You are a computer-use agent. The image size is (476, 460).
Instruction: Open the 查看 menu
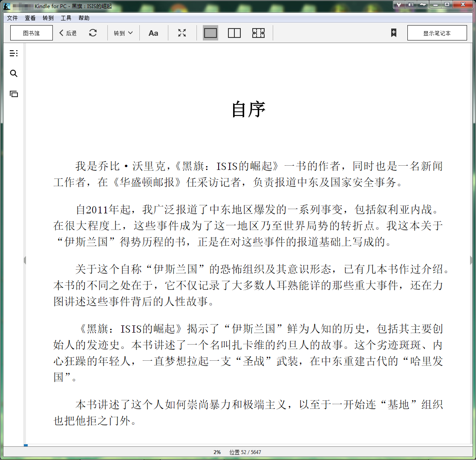click(x=30, y=18)
